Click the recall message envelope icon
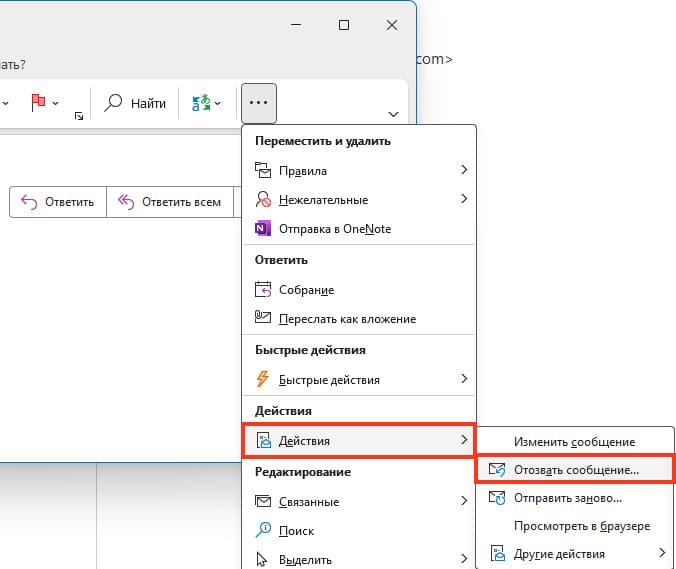Image resolution: width=676 pixels, height=569 pixels. pyautogui.click(x=497, y=469)
